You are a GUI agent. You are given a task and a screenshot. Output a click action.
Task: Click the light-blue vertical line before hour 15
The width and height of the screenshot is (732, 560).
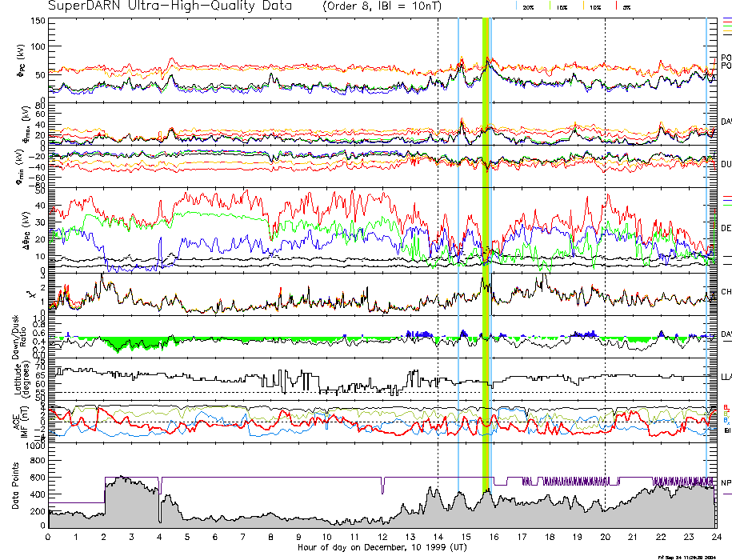pos(458,240)
